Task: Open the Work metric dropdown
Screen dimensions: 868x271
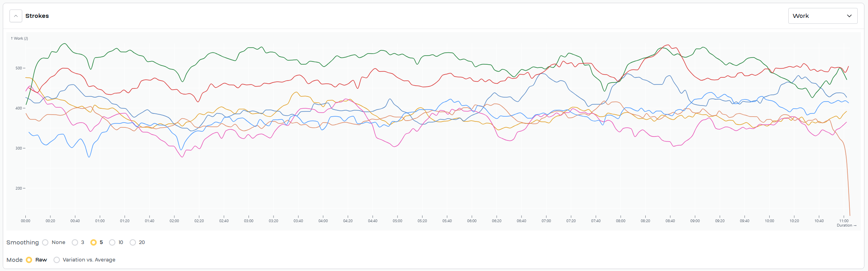Action: [x=822, y=16]
